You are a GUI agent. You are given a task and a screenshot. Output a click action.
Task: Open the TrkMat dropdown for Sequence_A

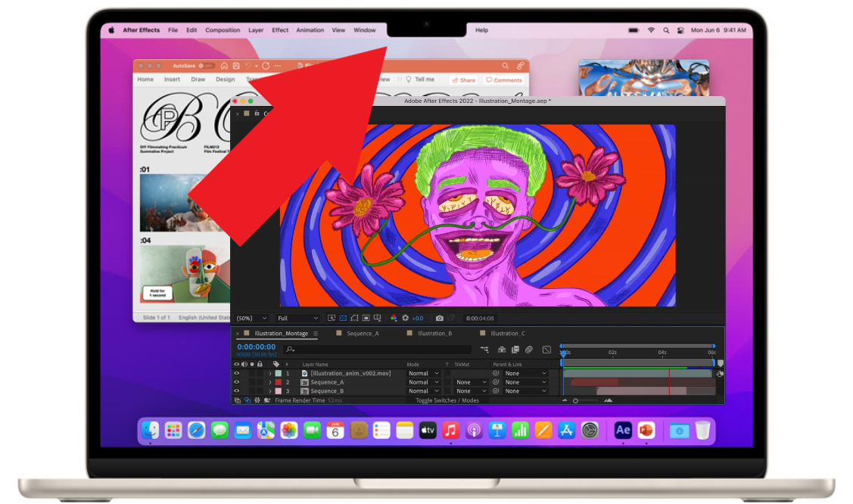471,382
